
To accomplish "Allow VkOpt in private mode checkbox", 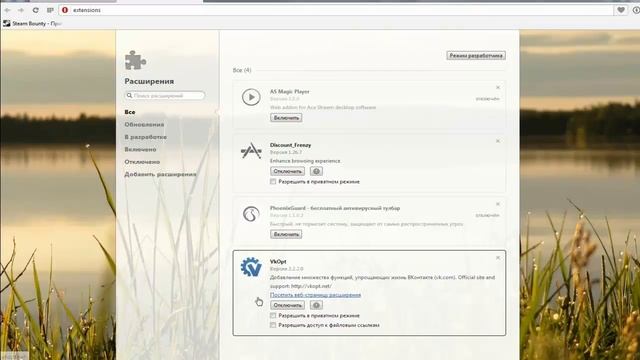I will coord(273,316).
